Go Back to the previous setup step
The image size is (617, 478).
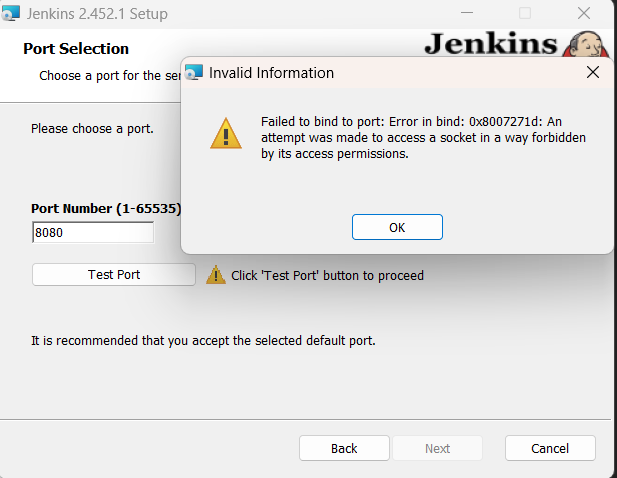344,448
